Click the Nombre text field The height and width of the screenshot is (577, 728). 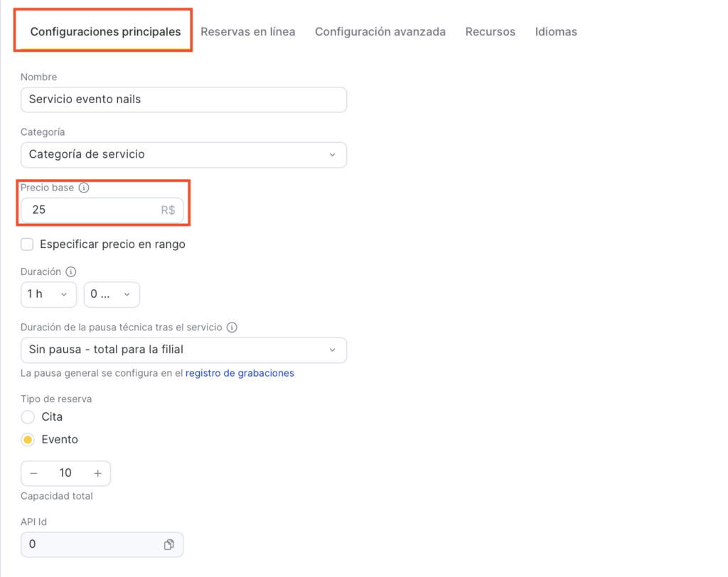click(x=183, y=99)
